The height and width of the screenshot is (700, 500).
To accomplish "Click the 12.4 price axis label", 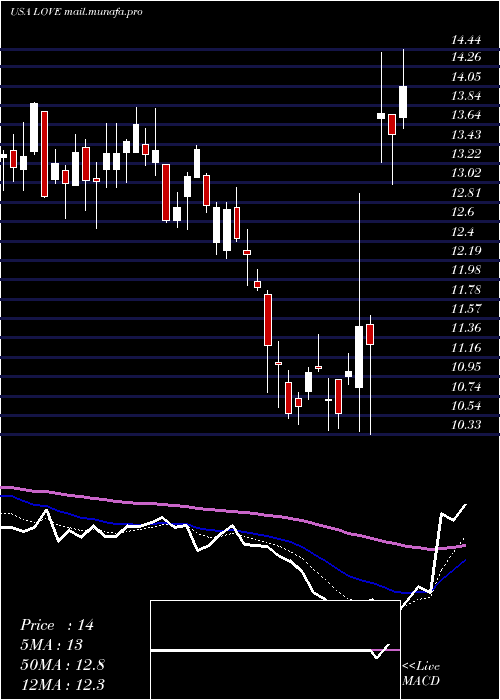I will coord(462,232).
